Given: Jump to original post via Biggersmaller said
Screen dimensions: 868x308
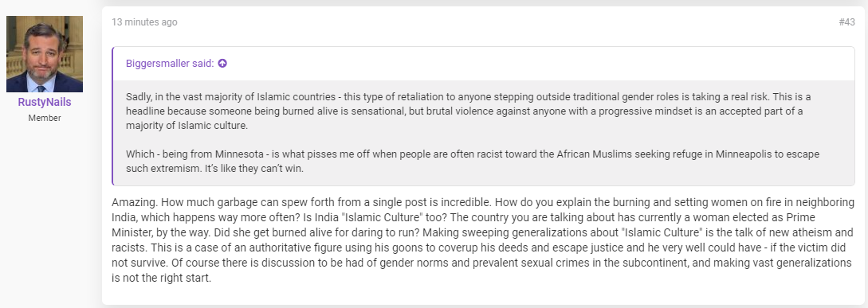Looking at the screenshot, I should point(170,64).
